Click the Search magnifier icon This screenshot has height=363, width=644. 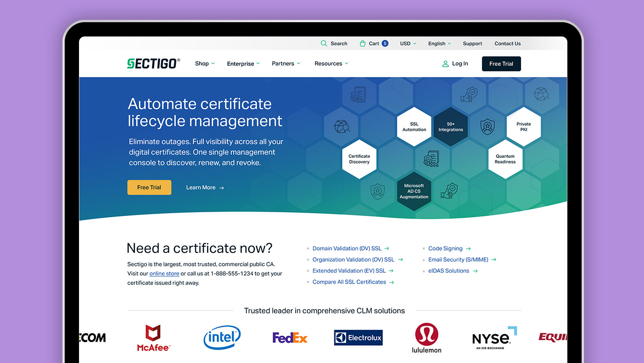click(324, 43)
